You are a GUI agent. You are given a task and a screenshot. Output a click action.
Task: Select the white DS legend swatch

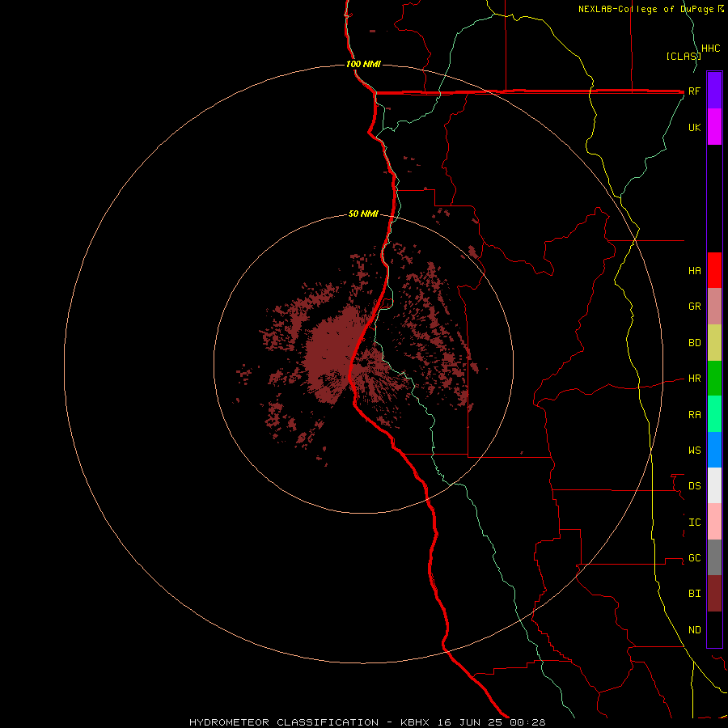pyautogui.click(x=714, y=485)
